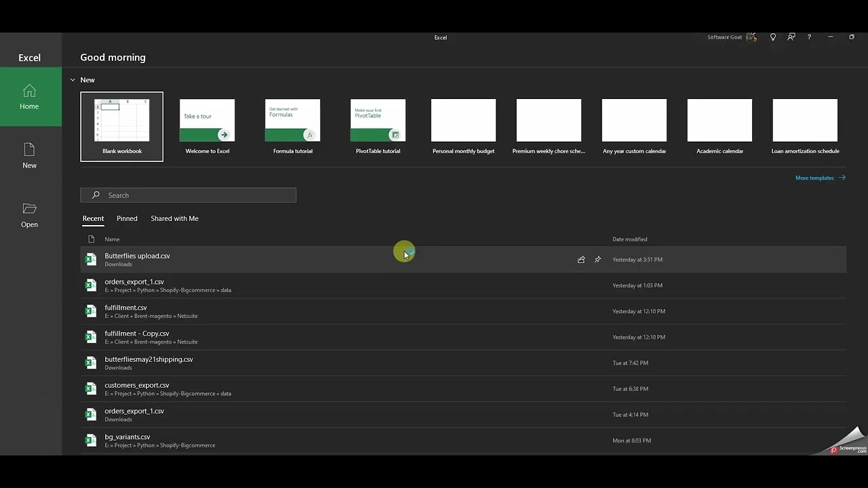Click the Excel icon beside customers_export.csv

91,388
